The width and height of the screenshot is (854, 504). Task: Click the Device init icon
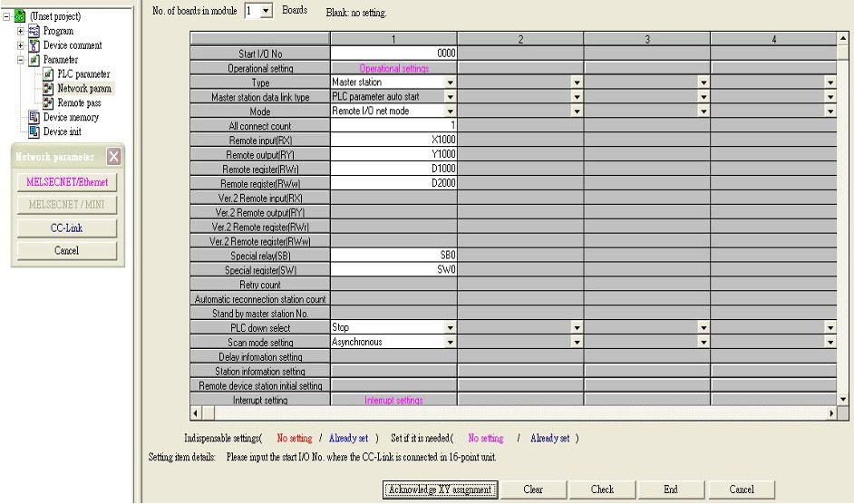34,131
